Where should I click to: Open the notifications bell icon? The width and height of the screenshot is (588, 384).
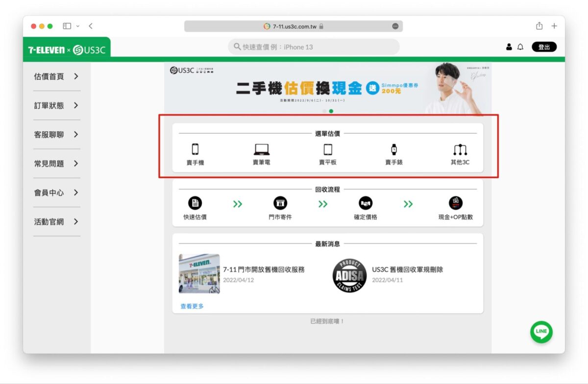[520, 47]
